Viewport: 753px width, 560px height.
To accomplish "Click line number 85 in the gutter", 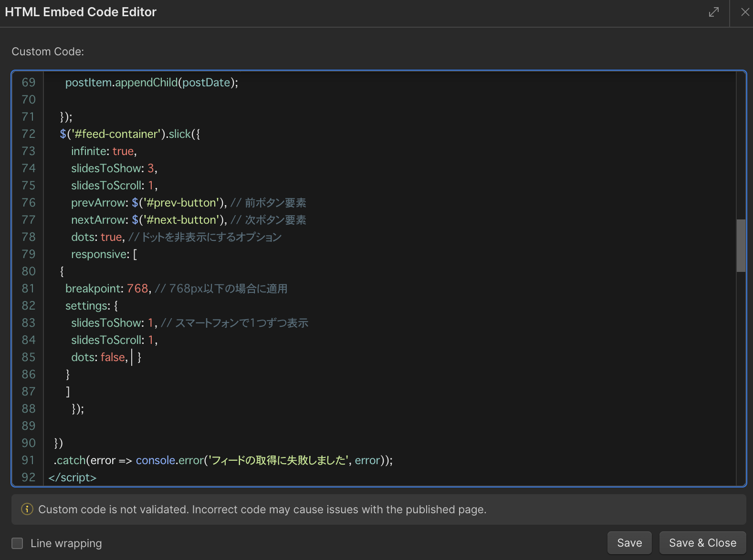I will click(29, 357).
